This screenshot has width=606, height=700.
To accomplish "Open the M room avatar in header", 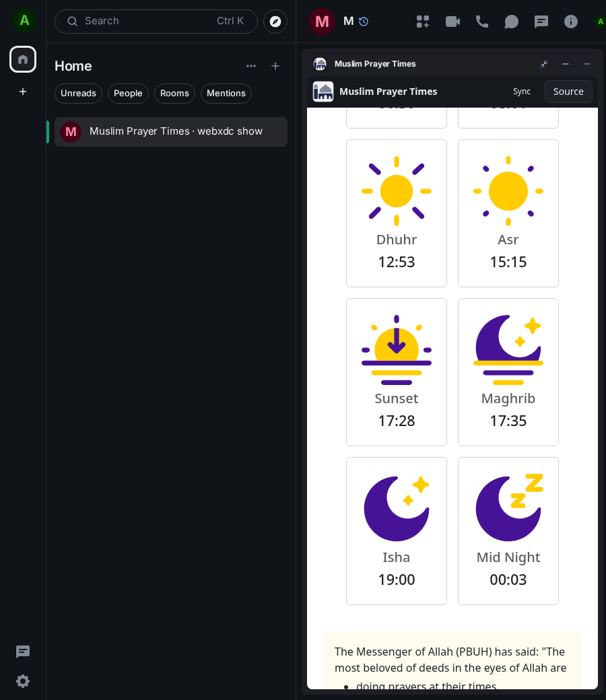I will [x=322, y=22].
